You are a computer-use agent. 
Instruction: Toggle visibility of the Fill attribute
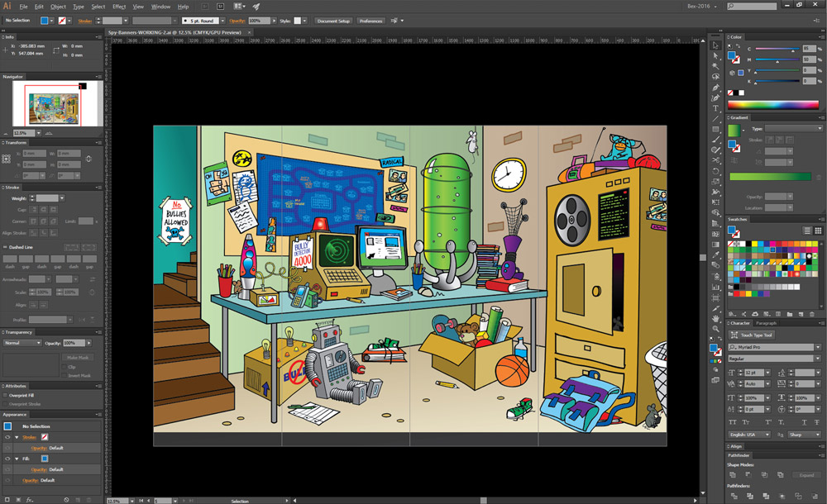7,459
